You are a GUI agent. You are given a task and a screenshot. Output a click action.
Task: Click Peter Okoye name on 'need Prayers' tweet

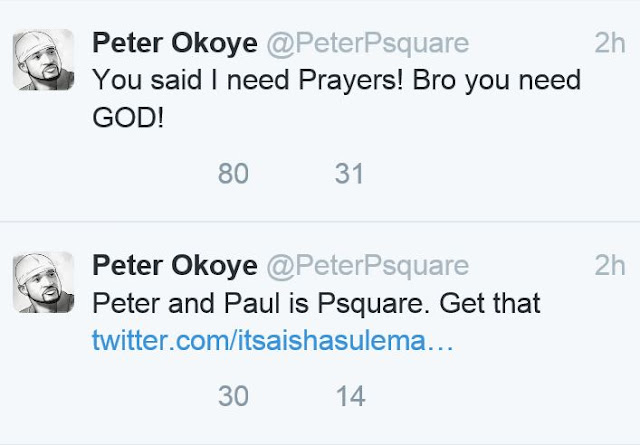pos(175,43)
